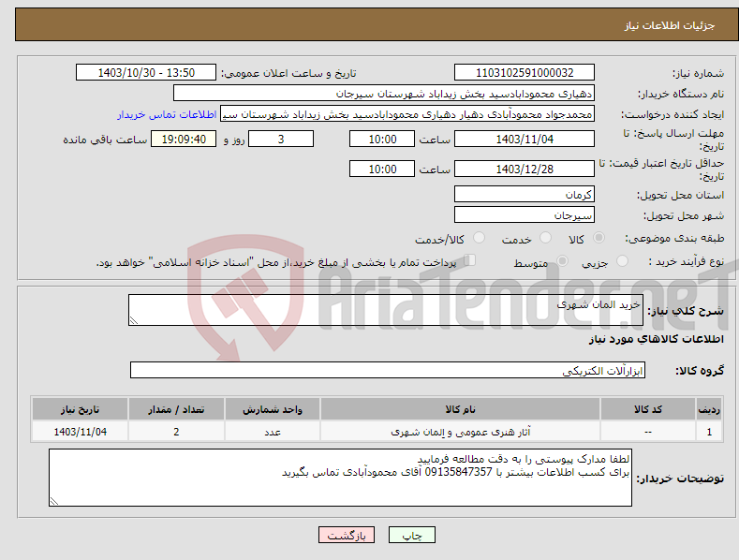Click the response deadline date 1403/11/04 field
The height and width of the screenshot is (560, 739).
[525, 139]
